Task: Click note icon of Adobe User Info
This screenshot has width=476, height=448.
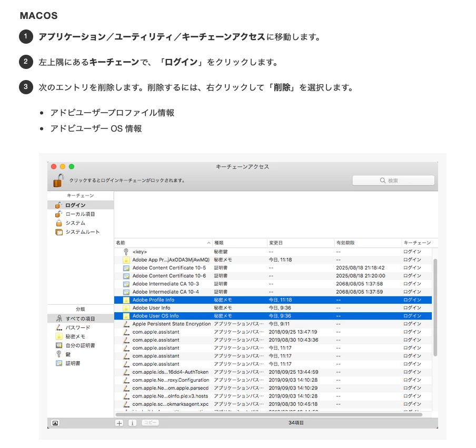Action: (126, 308)
